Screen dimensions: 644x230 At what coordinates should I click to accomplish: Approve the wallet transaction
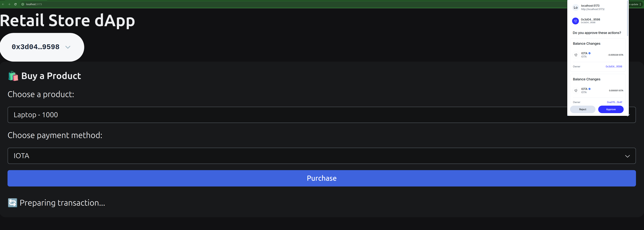pyautogui.click(x=611, y=109)
